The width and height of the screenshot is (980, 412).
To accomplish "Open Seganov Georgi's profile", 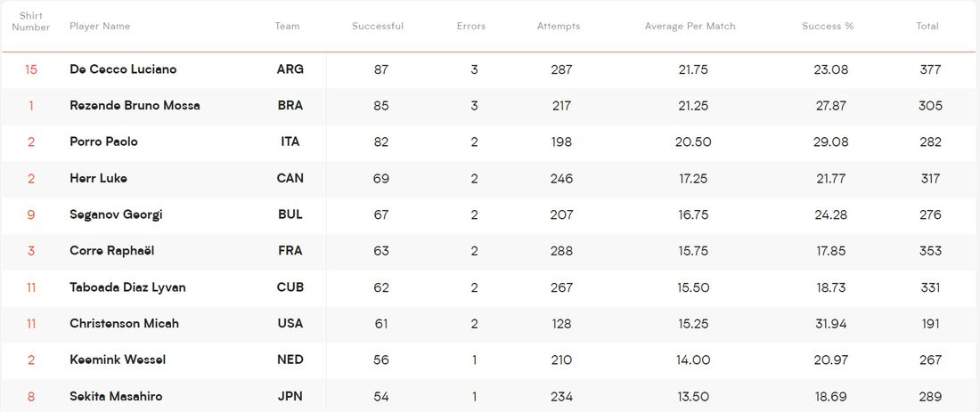I will click(116, 214).
